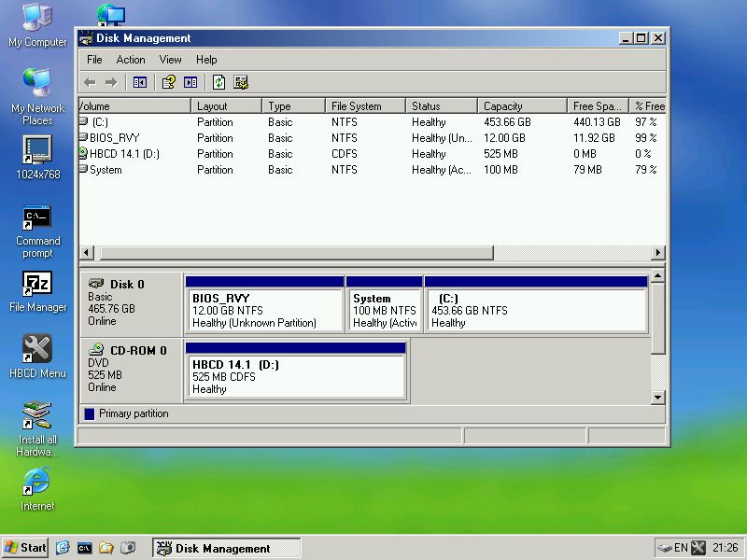Click Disk Management taskbar button
Screen dimensions: 747x560
pos(226,548)
